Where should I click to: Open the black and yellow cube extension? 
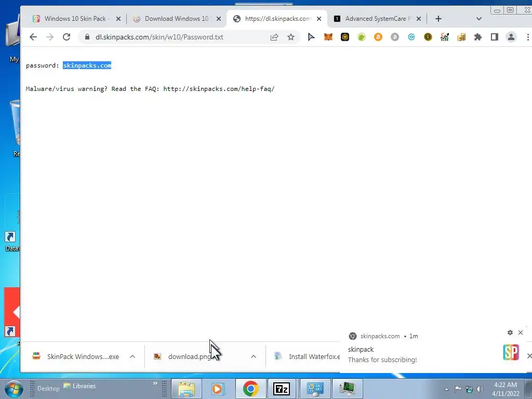345,37
